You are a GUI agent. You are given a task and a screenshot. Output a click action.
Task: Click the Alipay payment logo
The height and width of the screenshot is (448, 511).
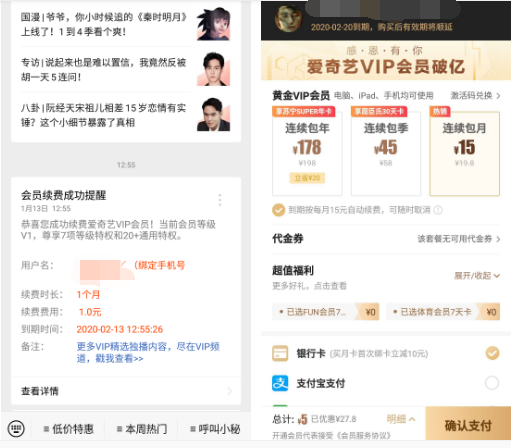(280, 383)
